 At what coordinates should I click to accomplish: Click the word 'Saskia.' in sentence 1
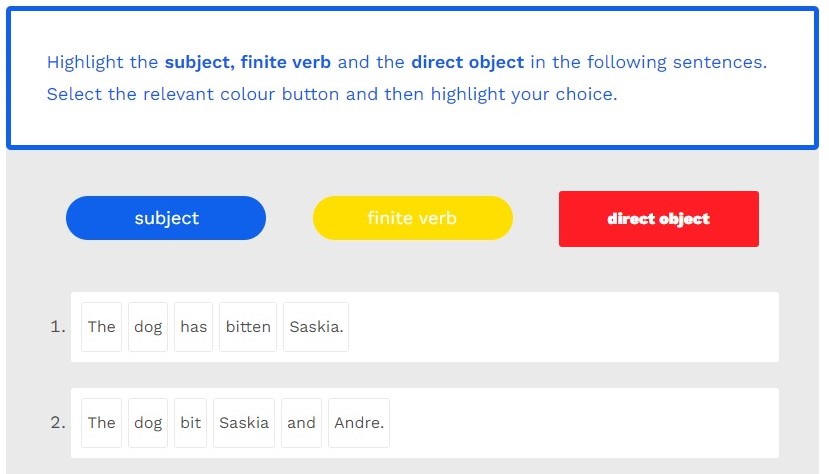click(x=316, y=327)
